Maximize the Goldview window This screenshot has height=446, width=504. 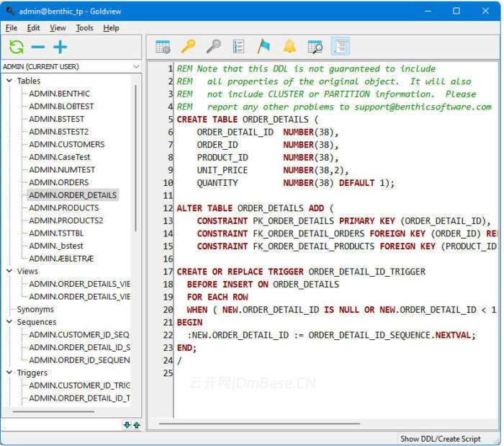456,11
